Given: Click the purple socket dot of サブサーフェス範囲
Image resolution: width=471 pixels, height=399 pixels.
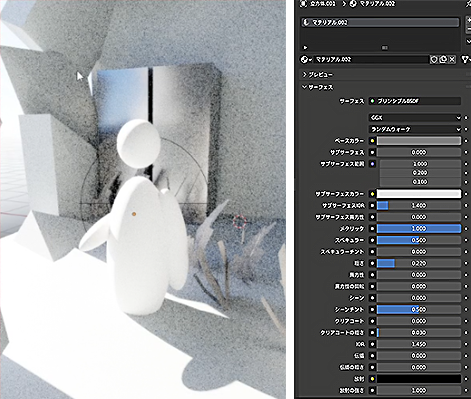Looking at the screenshot, I should tap(373, 164).
